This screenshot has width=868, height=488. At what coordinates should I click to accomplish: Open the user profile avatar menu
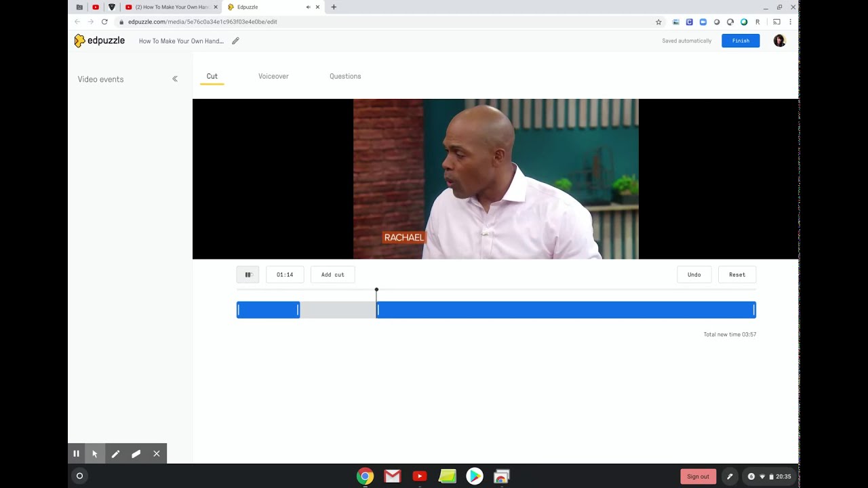[x=779, y=41]
